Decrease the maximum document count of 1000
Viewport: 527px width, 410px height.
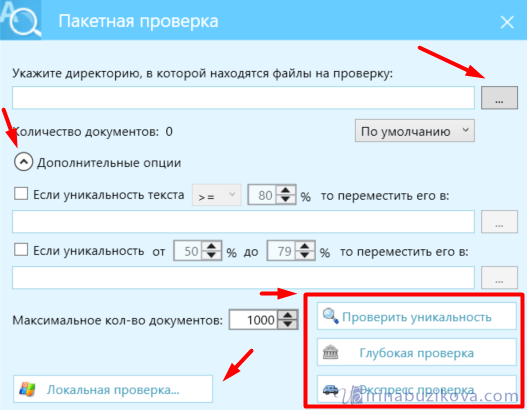click(x=288, y=324)
